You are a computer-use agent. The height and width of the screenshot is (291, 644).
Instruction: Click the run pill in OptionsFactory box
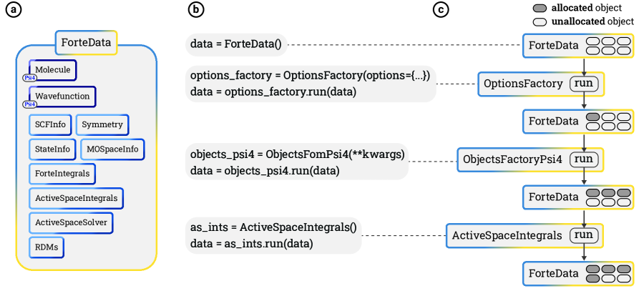pos(585,84)
